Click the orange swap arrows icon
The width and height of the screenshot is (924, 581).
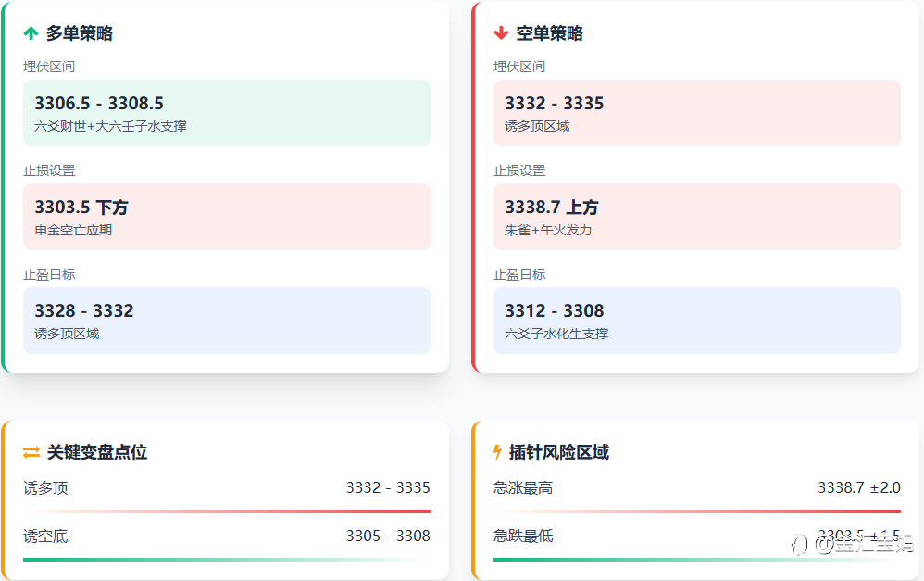[31, 452]
